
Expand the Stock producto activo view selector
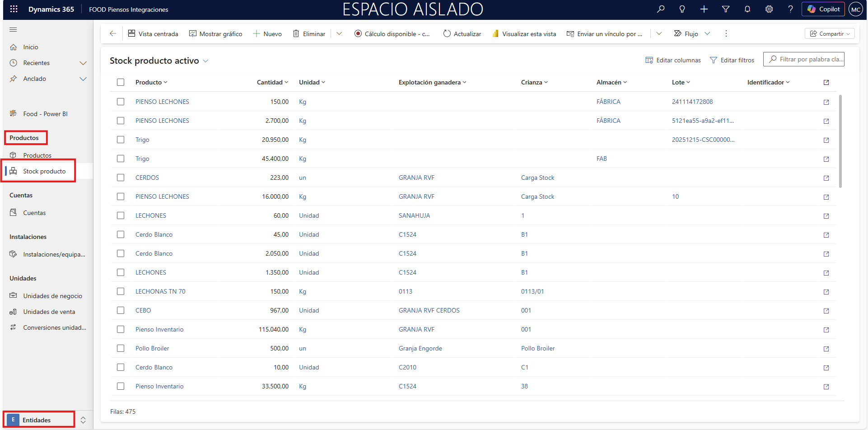pyautogui.click(x=205, y=61)
